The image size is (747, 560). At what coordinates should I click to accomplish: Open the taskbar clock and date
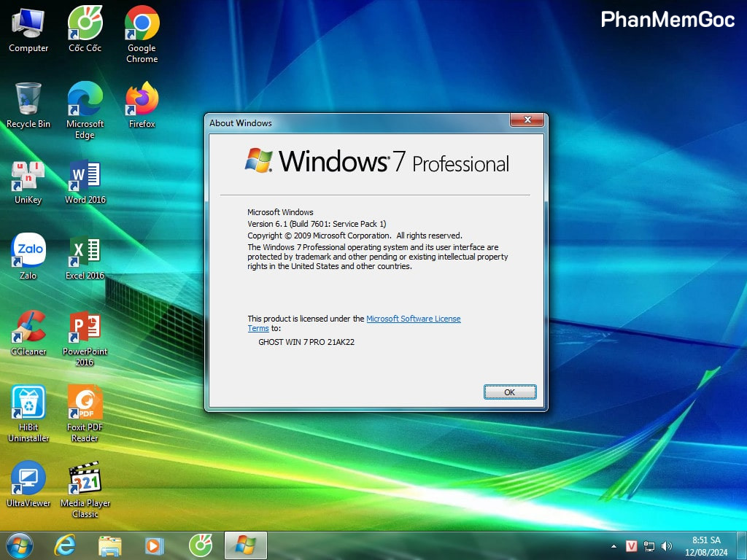pos(706,546)
